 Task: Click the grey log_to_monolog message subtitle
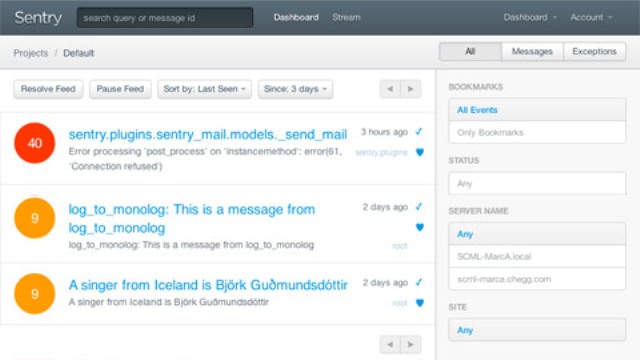pyautogui.click(x=191, y=245)
